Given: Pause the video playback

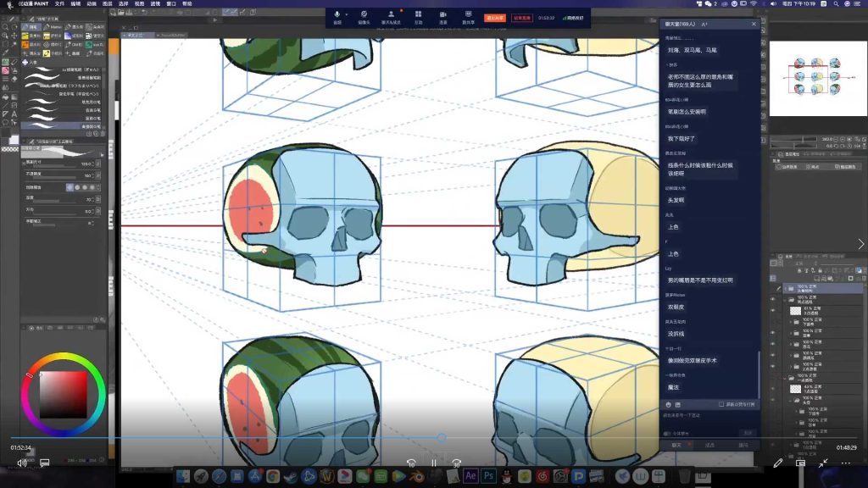Looking at the screenshot, I should pyautogui.click(x=434, y=463).
